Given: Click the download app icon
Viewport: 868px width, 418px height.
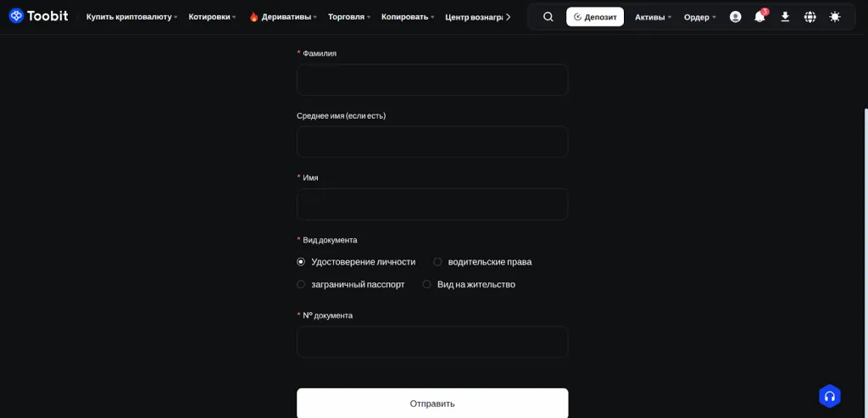Looking at the screenshot, I should (785, 17).
